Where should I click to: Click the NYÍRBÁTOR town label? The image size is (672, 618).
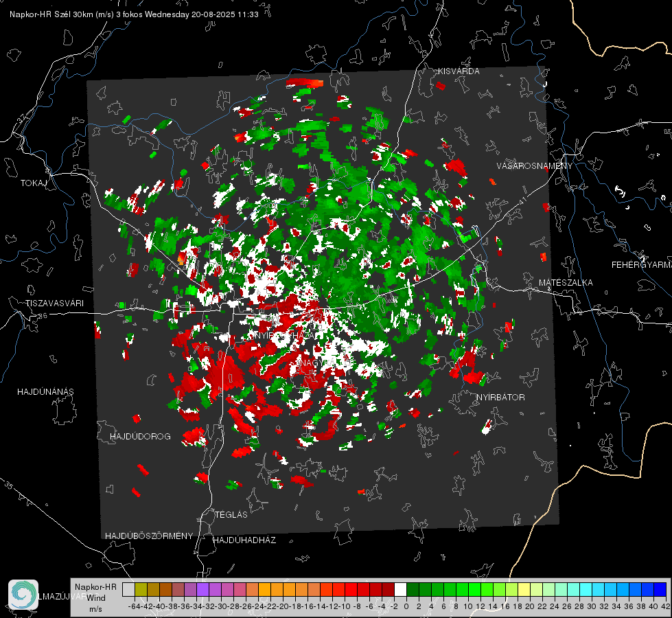(x=500, y=397)
